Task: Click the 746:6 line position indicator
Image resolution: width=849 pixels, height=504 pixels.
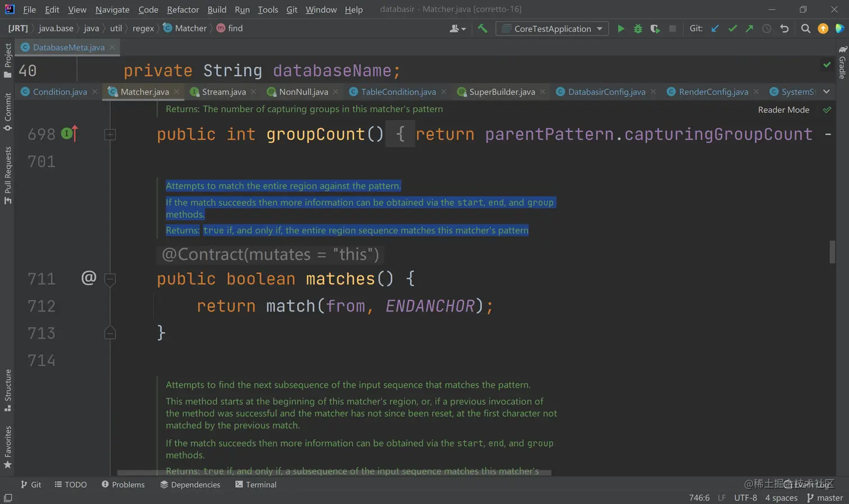Action: [x=699, y=498]
